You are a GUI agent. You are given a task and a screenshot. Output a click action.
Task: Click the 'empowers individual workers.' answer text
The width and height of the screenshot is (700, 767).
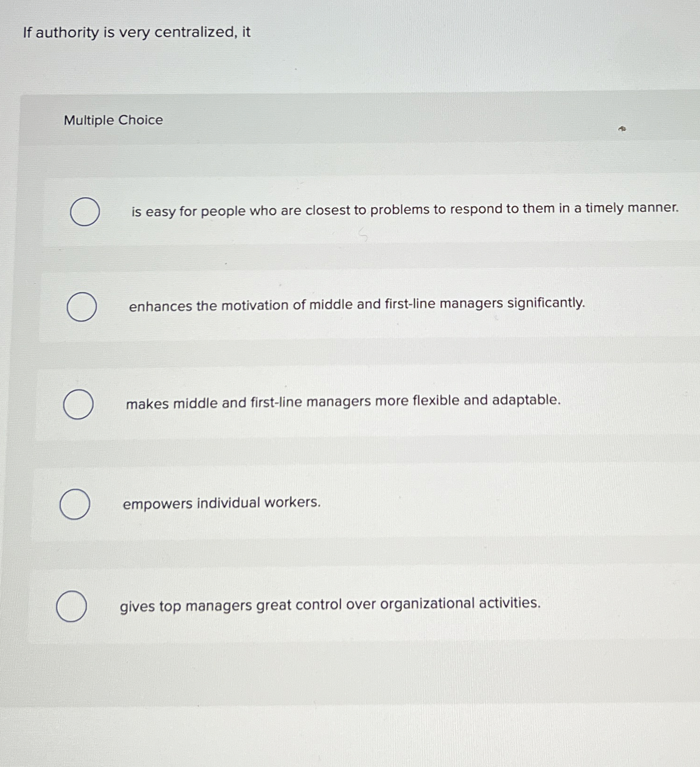(221, 503)
